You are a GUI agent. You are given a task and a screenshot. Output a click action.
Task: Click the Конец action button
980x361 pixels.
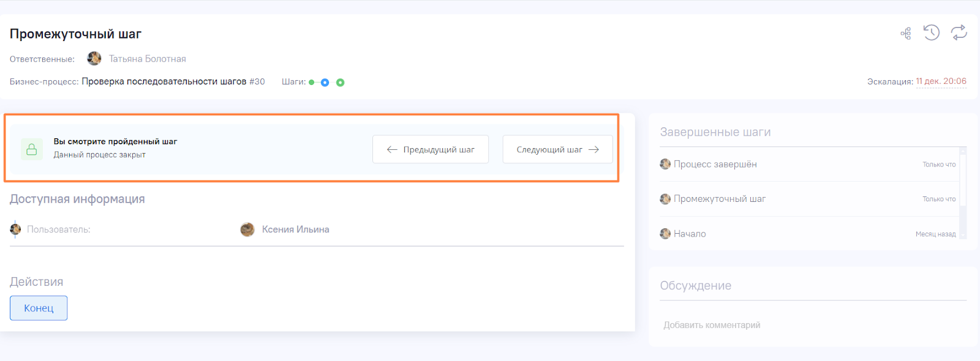click(39, 308)
